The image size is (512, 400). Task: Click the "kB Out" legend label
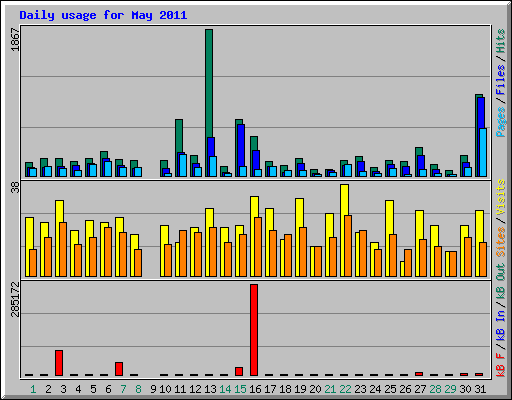[x=500, y=281]
